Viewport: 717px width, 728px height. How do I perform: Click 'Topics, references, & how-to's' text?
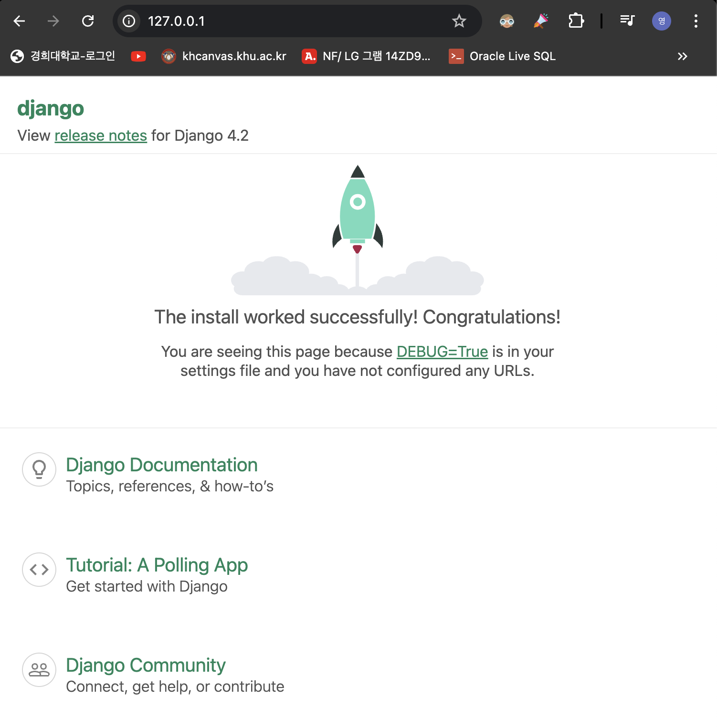pyautogui.click(x=170, y=486)
